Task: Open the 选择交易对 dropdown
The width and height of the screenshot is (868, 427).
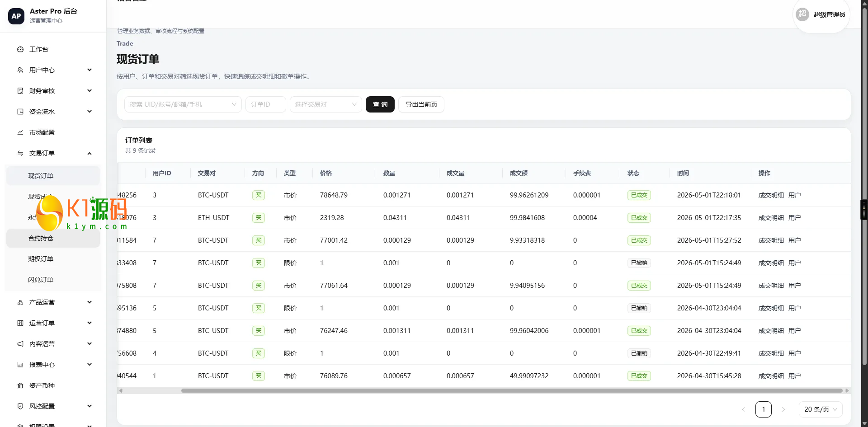Action: coord(325,104)
